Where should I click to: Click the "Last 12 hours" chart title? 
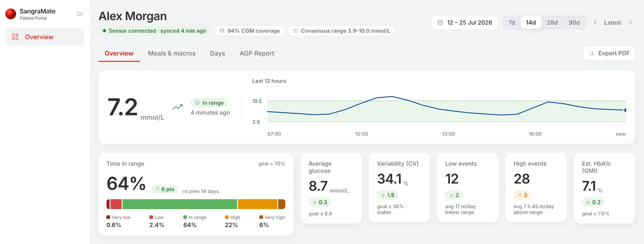click(x=269, y=81)
